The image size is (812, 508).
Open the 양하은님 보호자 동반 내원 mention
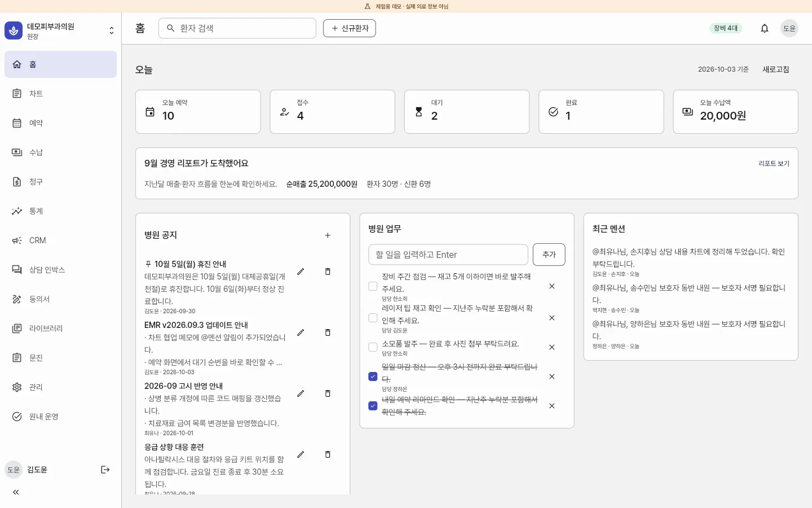[691, 335]
